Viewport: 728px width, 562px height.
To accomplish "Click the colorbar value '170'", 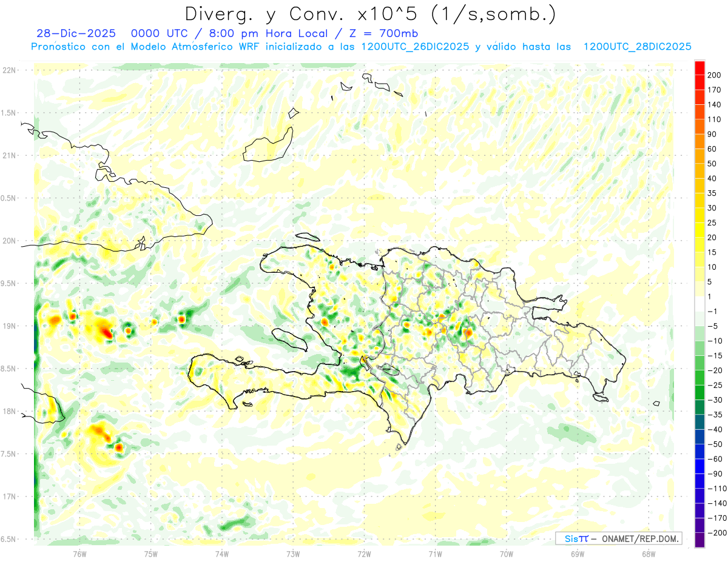I will [715, 90].
